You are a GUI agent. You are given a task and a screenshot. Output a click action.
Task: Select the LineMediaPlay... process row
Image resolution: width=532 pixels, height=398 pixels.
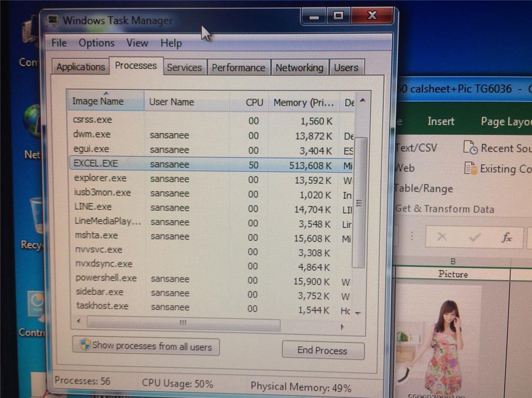point(211,223)
